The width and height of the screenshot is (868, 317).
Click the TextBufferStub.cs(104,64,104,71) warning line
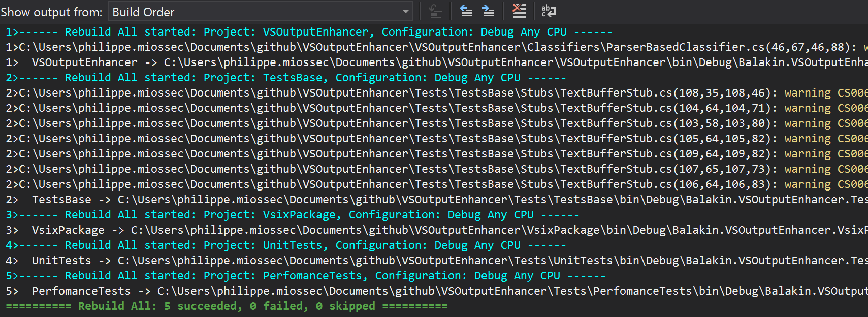pos(436,108)
